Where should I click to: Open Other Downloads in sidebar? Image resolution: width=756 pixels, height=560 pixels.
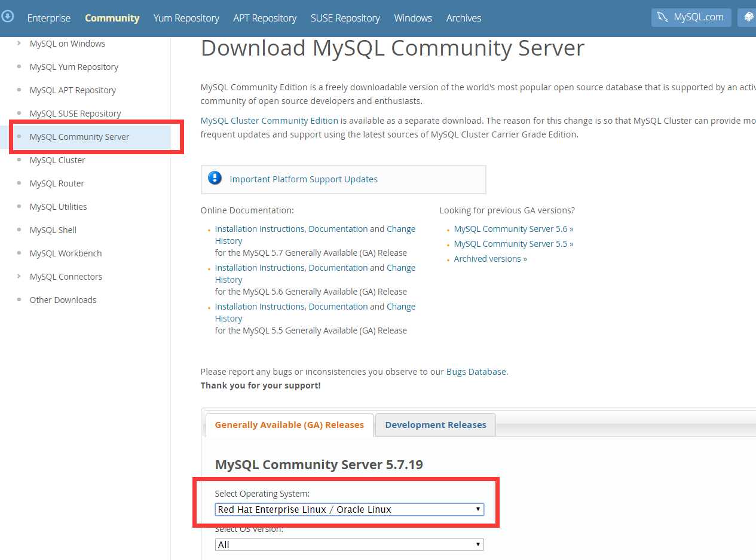click(x=63, y=300)
